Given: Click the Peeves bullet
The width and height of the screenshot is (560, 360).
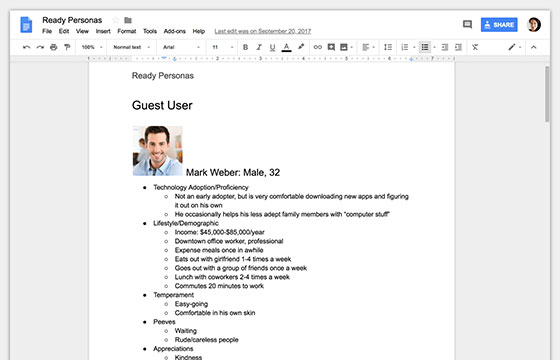Looking at the screenshot, I should click(164, 322).
